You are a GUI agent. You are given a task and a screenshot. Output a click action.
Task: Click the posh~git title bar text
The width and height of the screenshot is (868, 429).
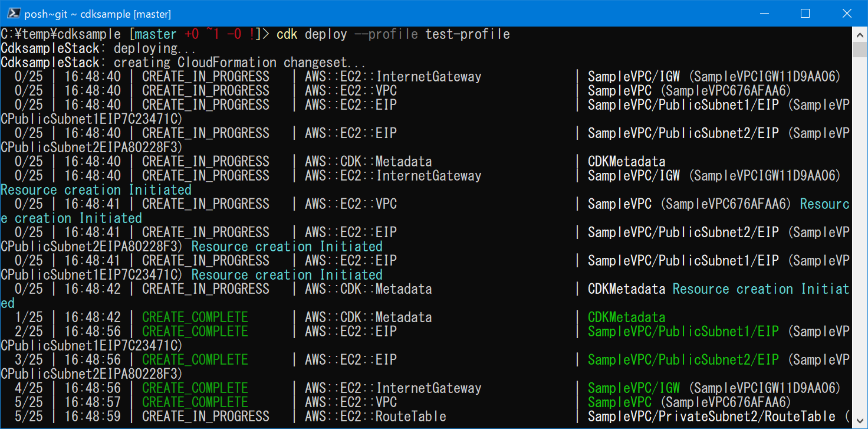(x=45, y=12)
